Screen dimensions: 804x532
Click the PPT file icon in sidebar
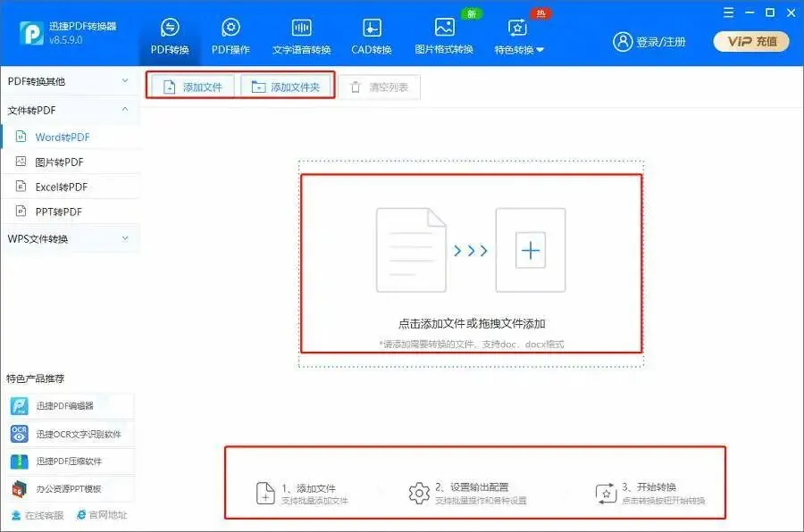pos(21,211)
